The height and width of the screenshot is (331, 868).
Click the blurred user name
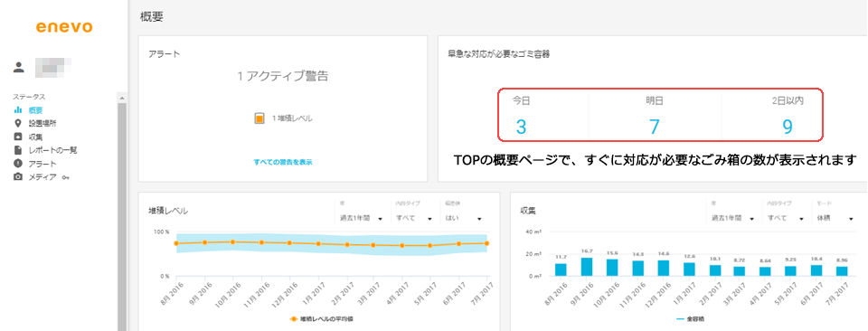(x=53, y=68)
